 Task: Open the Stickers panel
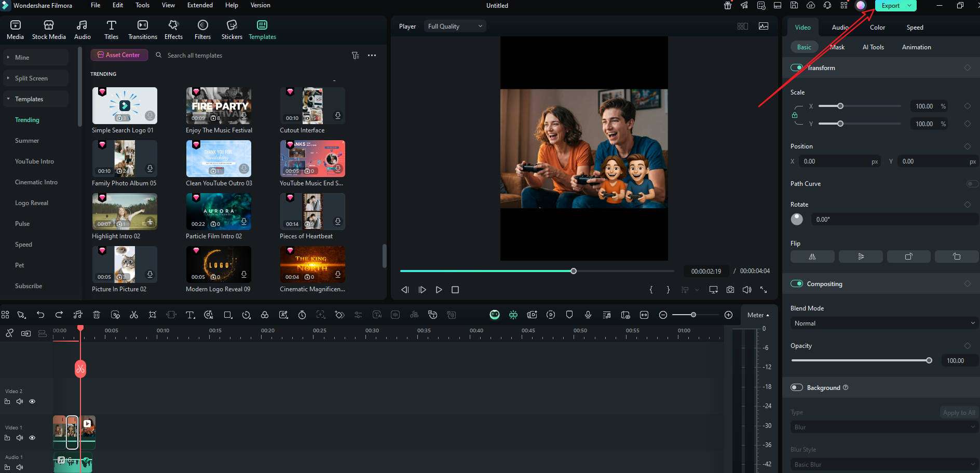tap(232, 30)
